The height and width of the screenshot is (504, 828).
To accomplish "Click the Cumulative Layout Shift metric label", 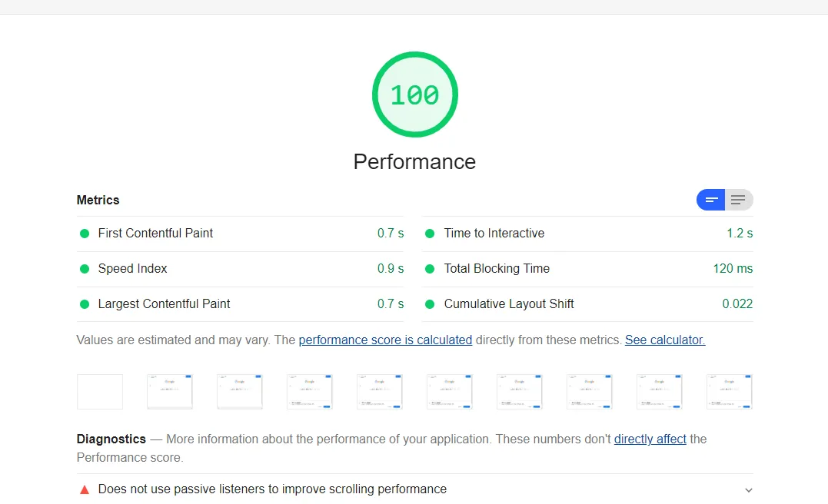I will click(509, 304).
